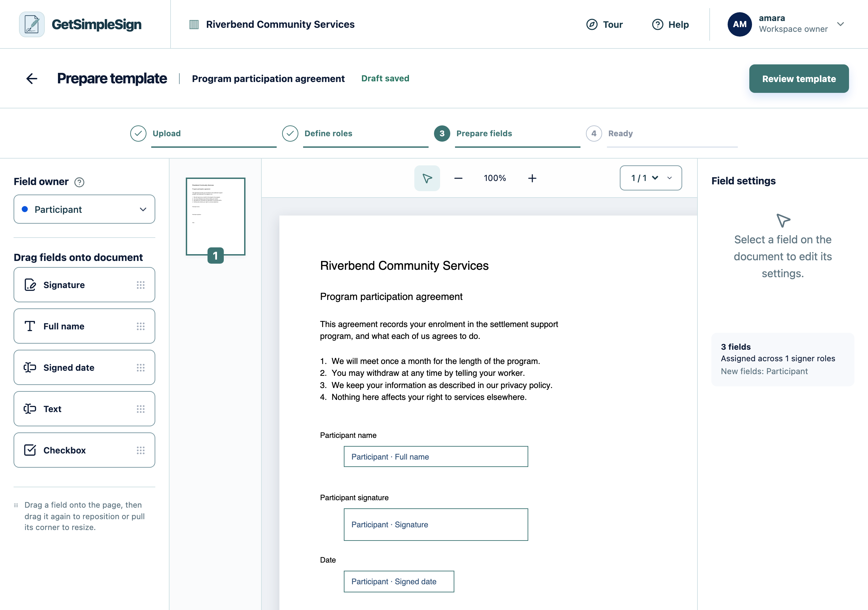Click the Text field icon
The width and height of the screenshot is (868, 610).
(x=30, y=409)
